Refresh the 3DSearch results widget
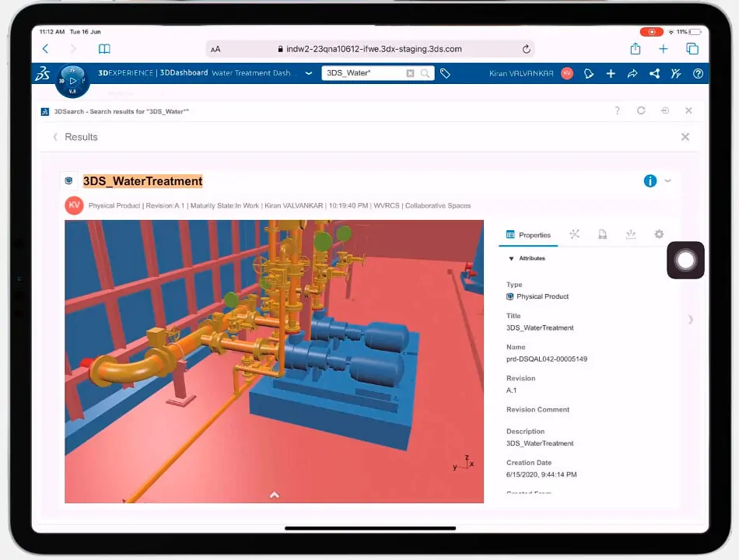 pos(641,111)
